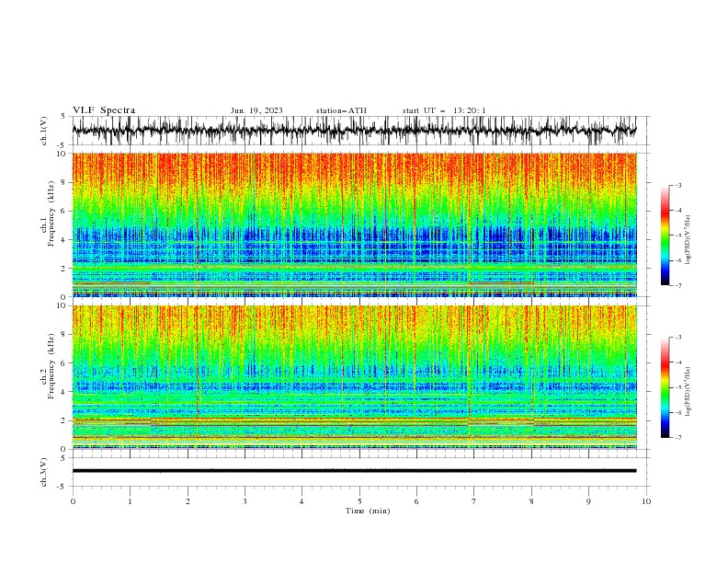Click the time axis tick label "10"
Viewport: 728px width, 563px height.
(646, 501)
